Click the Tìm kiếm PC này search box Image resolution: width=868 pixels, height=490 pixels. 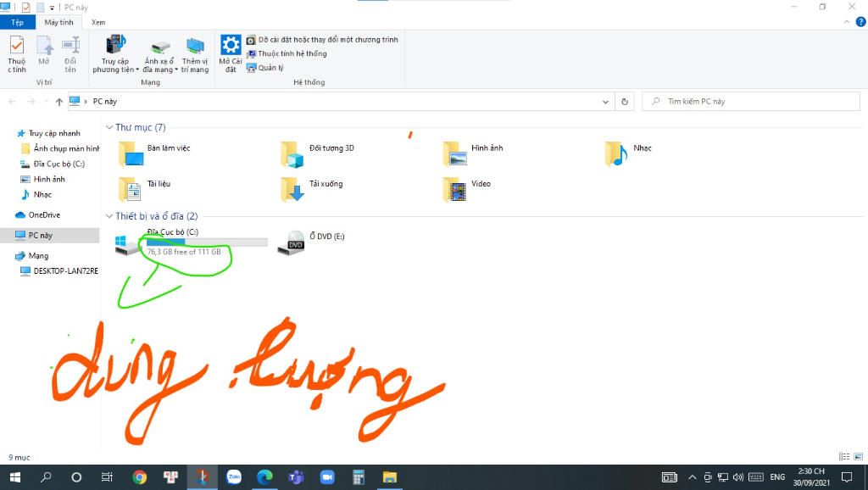751,102
